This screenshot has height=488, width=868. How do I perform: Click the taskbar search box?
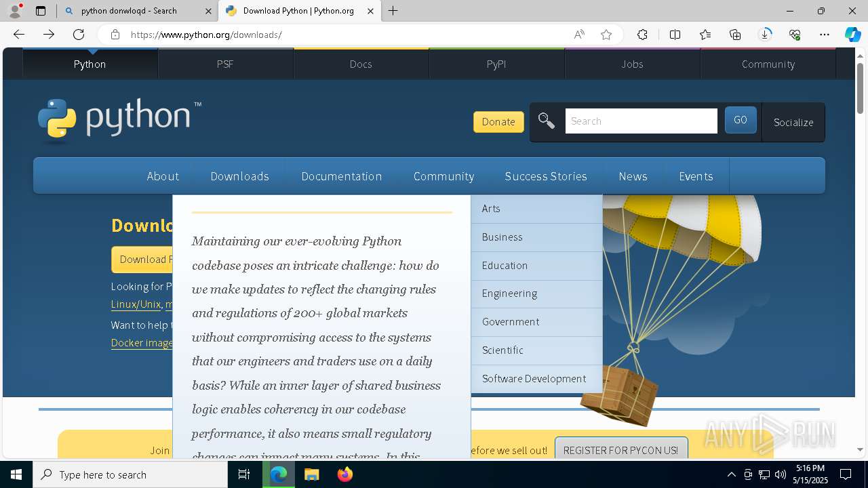coord(130,474)
